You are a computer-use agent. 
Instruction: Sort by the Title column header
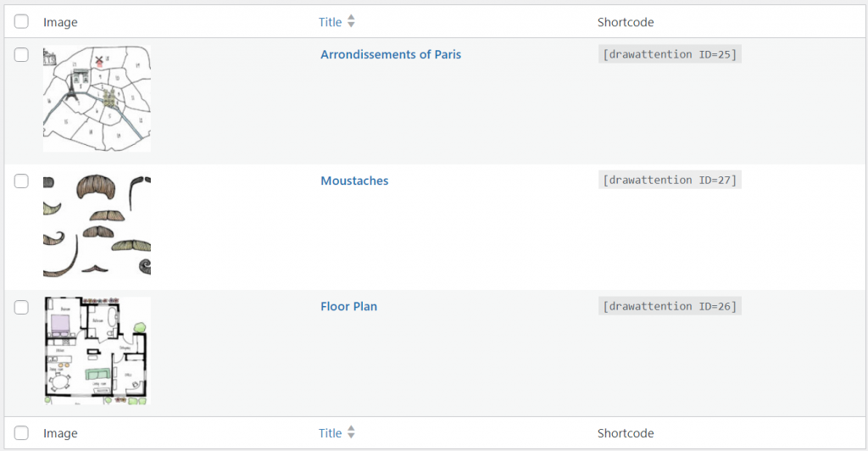pos(330,22)
